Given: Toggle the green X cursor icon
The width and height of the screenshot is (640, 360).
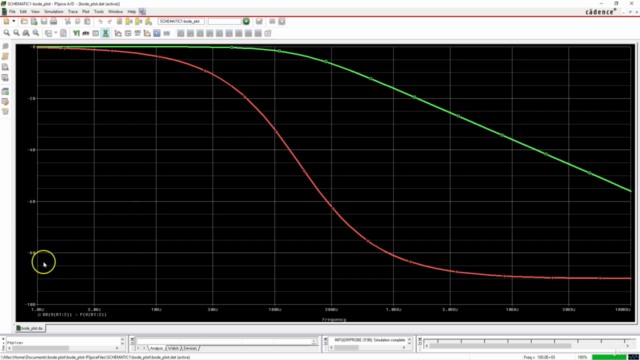Looking at the screenshot, I should [105, 33].
